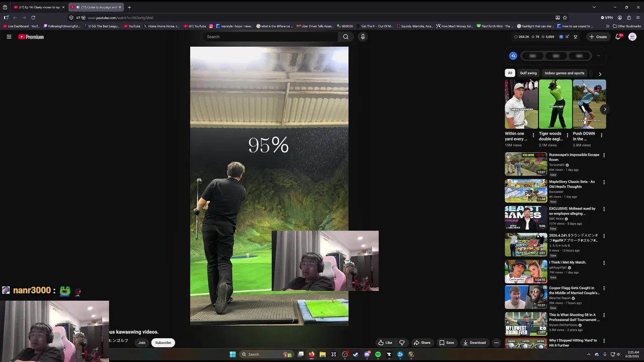The height and width of the screenshot is (362, 644).
Task: Open the YouTube guide hamburger menu
Action: [x=9, y=37]
